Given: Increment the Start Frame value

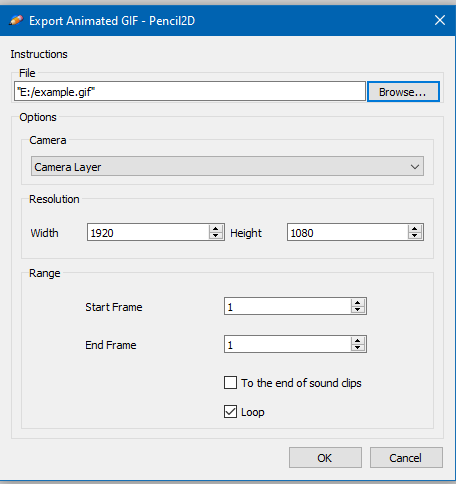Looking at the screenshot, I should [x=358, y=302].
